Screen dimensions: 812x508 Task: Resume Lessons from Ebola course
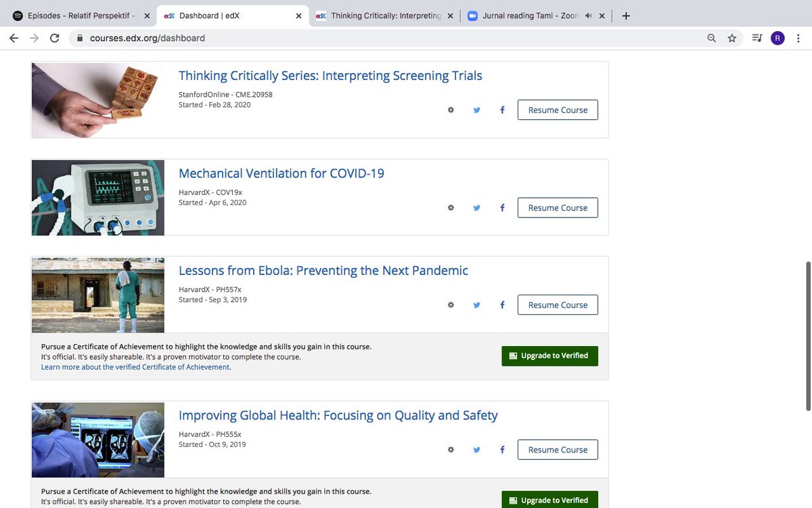558,305
